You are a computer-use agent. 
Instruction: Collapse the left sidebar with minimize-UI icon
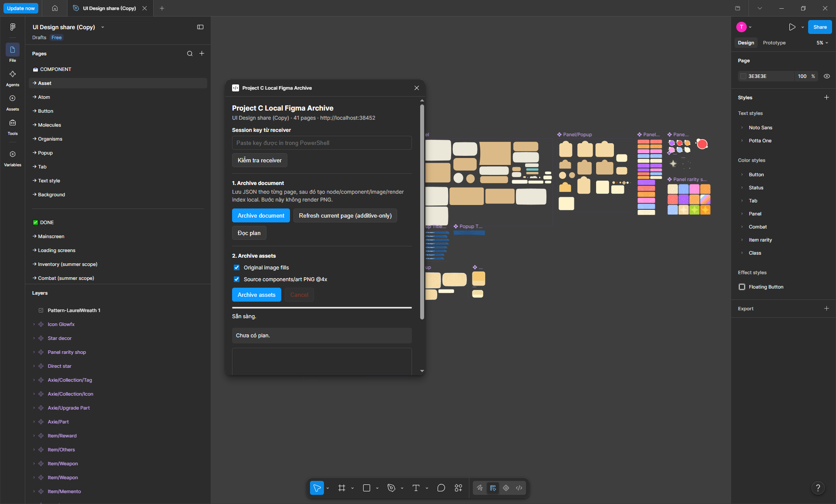pyautogui.click(x=200, y=27)
